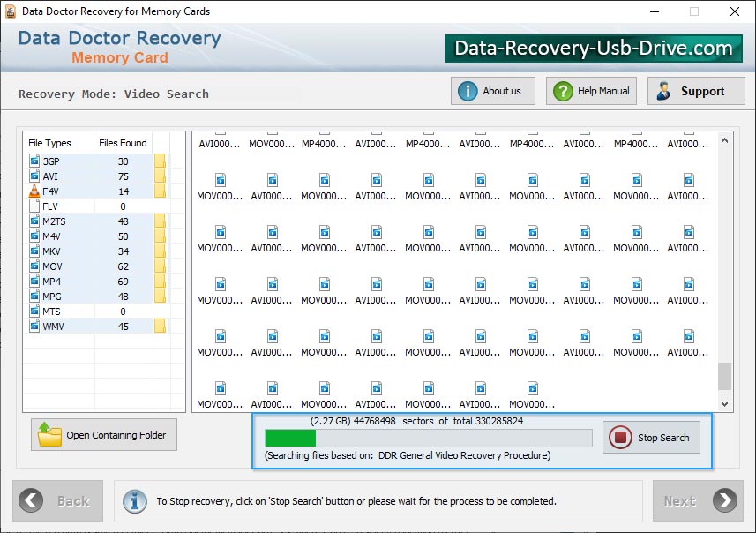Visit the Data-Recovery-Usb-Drive.com banner
Screen dimensions: 756x533
[x=593, y=49]
